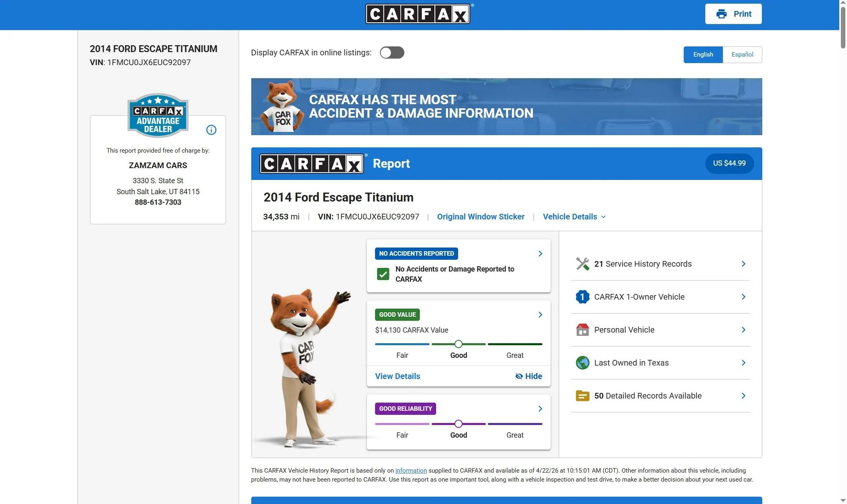Click the yellow Detailed Records folder icon
The height and width of the screenshot is (504, 847).
(582, 396)
